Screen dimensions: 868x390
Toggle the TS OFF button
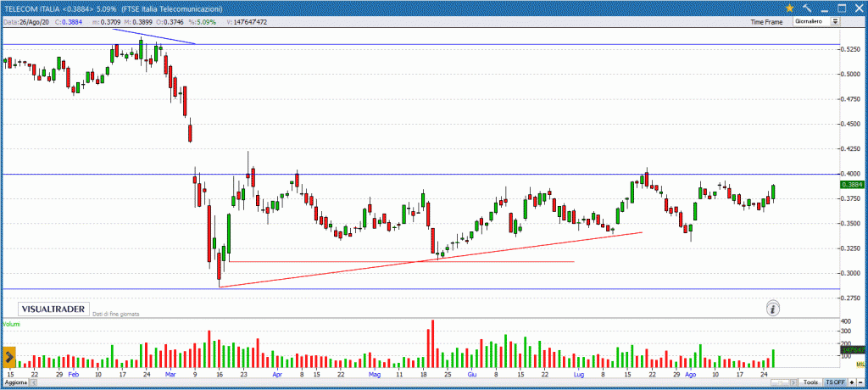[x=835, y=382]
